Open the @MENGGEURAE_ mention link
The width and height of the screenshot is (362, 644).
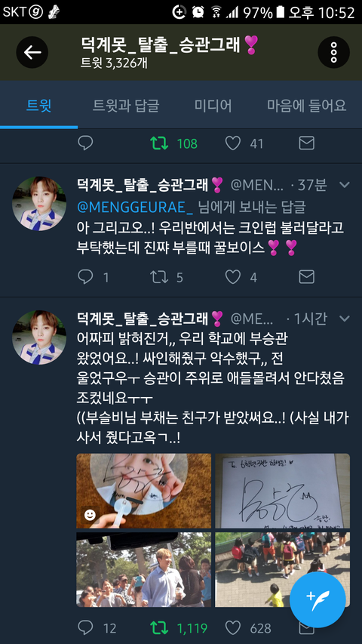(135, 207)
